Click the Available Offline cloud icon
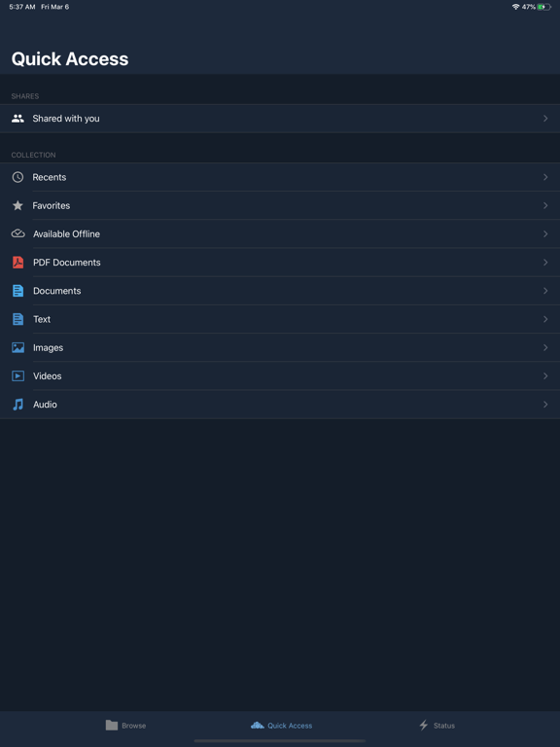Screen dimensions: 560x747 [x=17, y=233]
